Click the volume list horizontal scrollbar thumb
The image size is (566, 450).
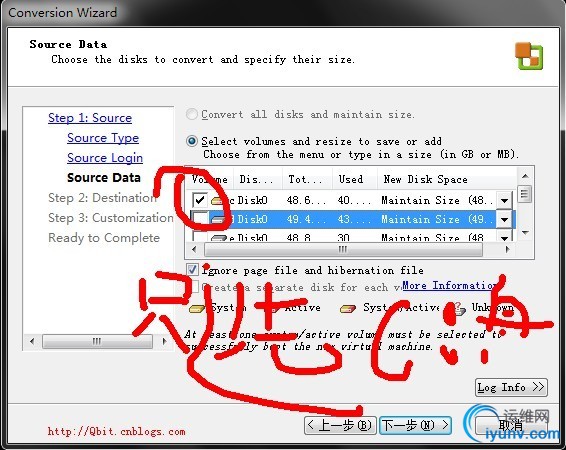[343, 249]
